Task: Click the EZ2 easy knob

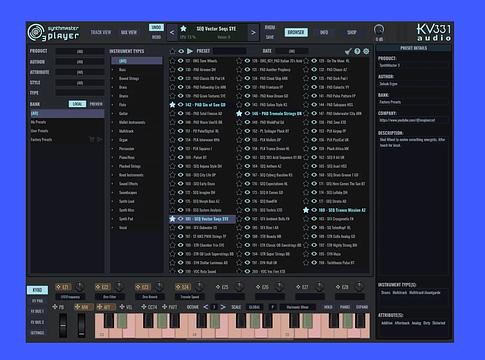Action: pyautogui.click(x=119, y=287)
